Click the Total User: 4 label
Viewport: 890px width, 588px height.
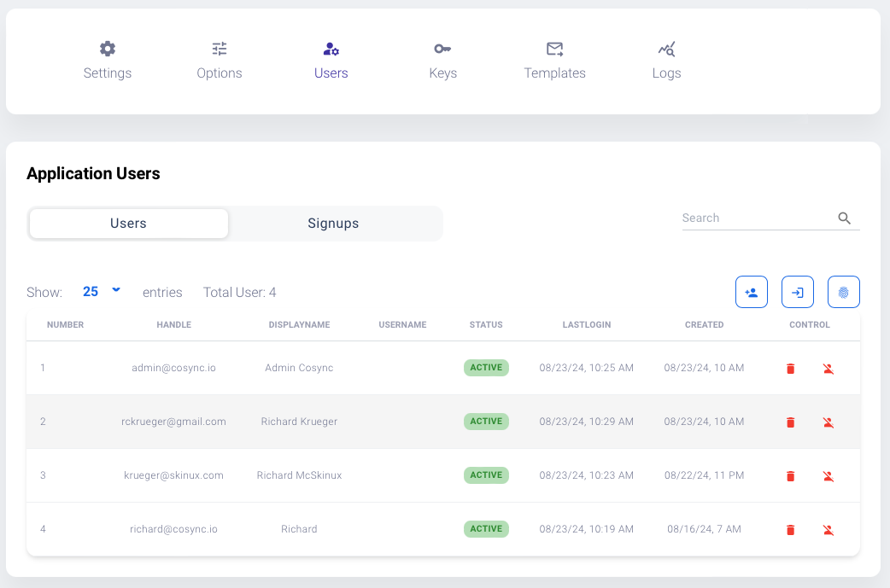pos(239,293)
